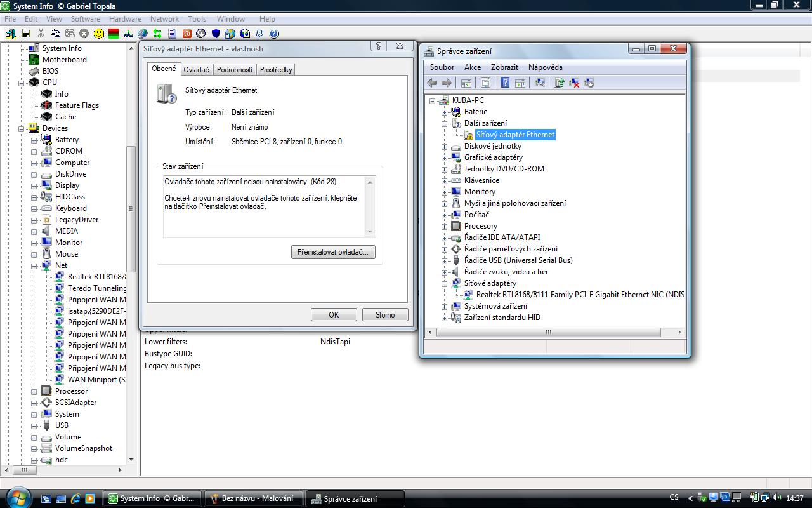This screenshot has width=812, height=508.
Task: Click the green double-arrow icon in System Info toolbar
Action: [157, 34]
